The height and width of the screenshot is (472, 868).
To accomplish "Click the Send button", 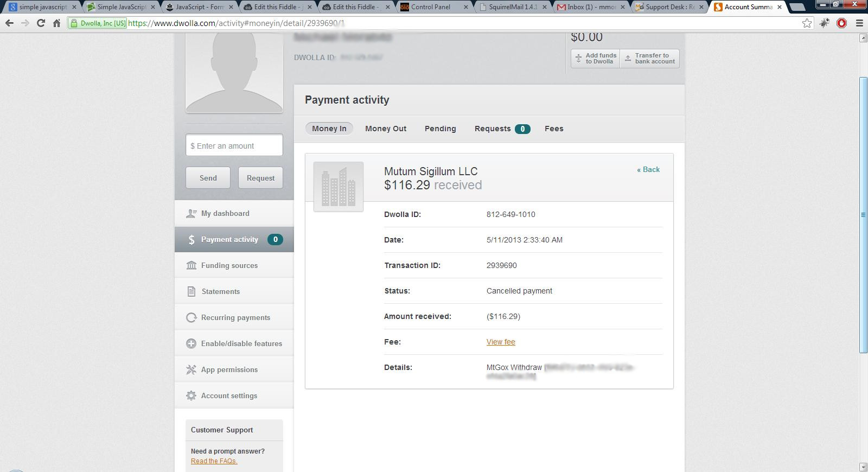I will tap(208, 178).
